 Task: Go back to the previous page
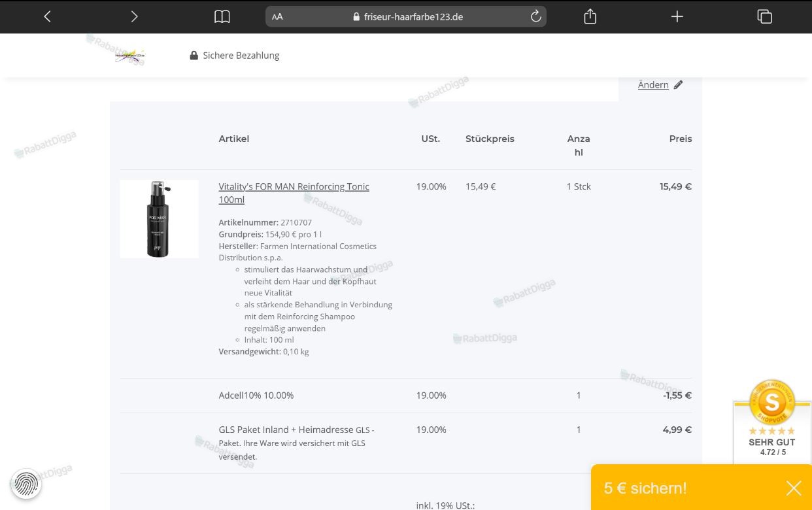[x=47, y=17]
